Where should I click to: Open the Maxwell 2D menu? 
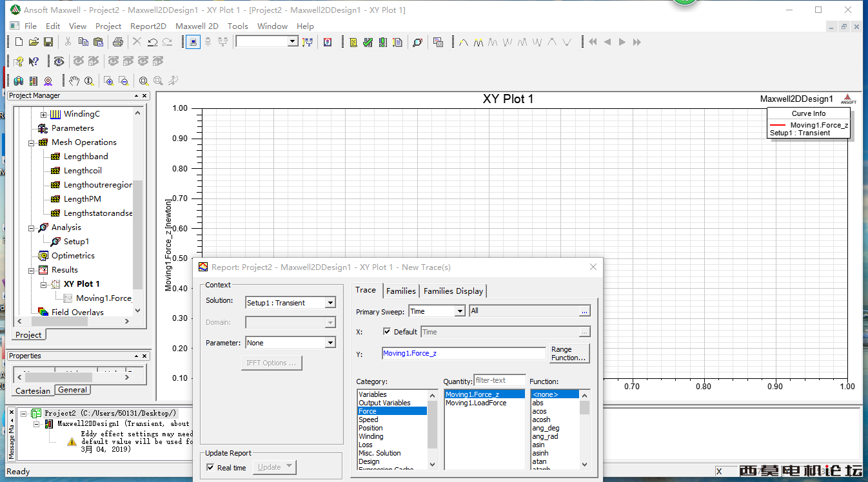tap(197, 26)
